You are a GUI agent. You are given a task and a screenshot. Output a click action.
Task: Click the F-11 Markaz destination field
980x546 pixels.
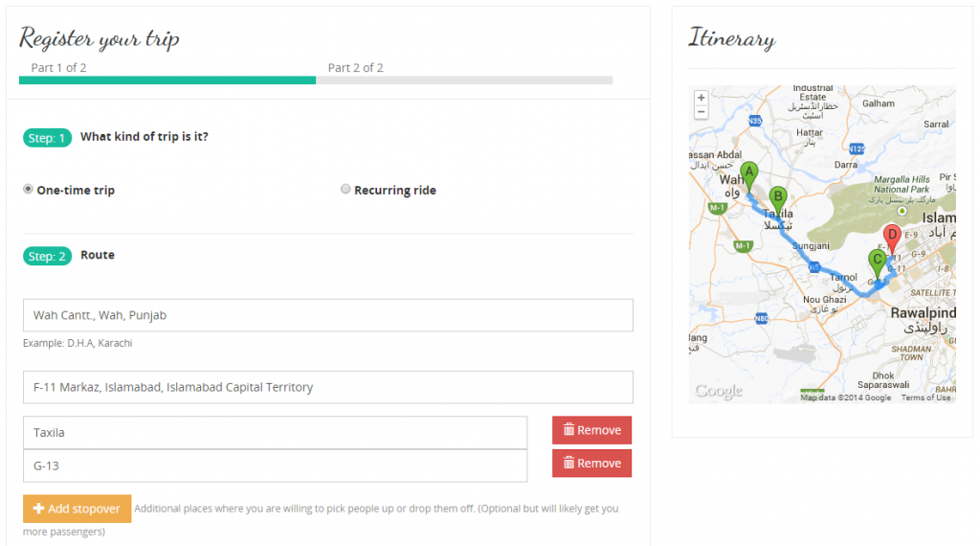tap(327, 387)
